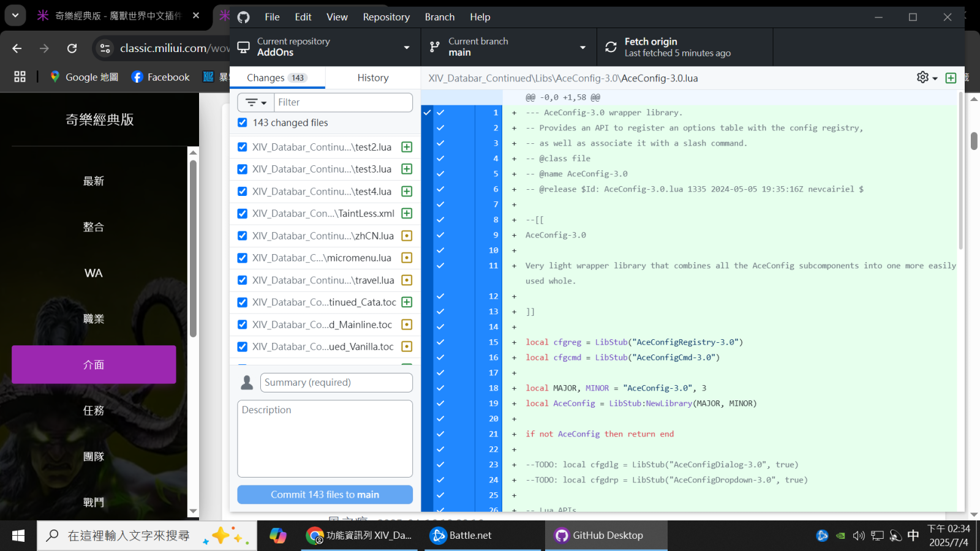Open the Current branch dropdown
980x551 pixels.
[508, 47]
